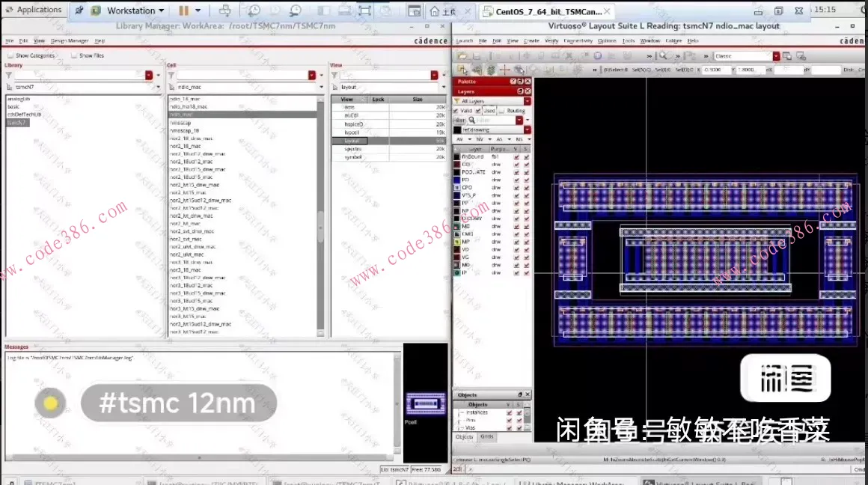Screen dimensions: 868x485
Task: Click the Save icon in Virtuoso toolbar
Action: [x=477, y=56]
